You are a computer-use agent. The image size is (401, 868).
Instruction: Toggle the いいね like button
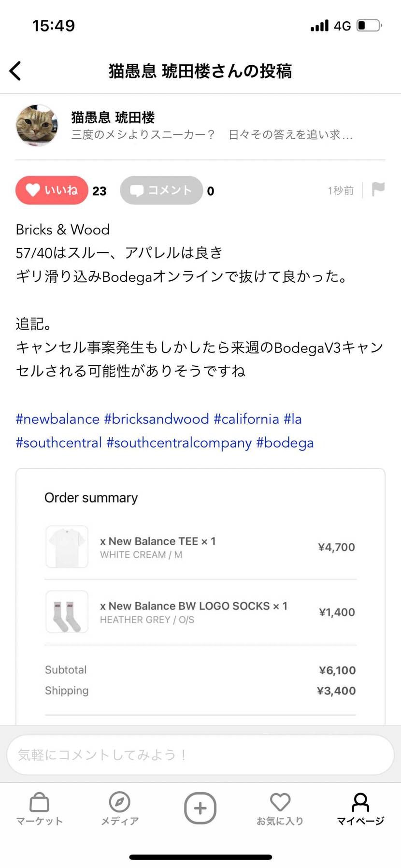(52, 190)
